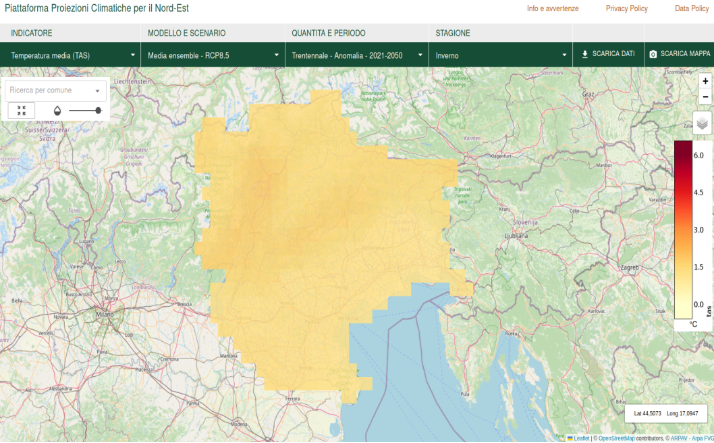The image size is (714, 443).
Task: Click the zoom out minus button
Action: [705, 97]
